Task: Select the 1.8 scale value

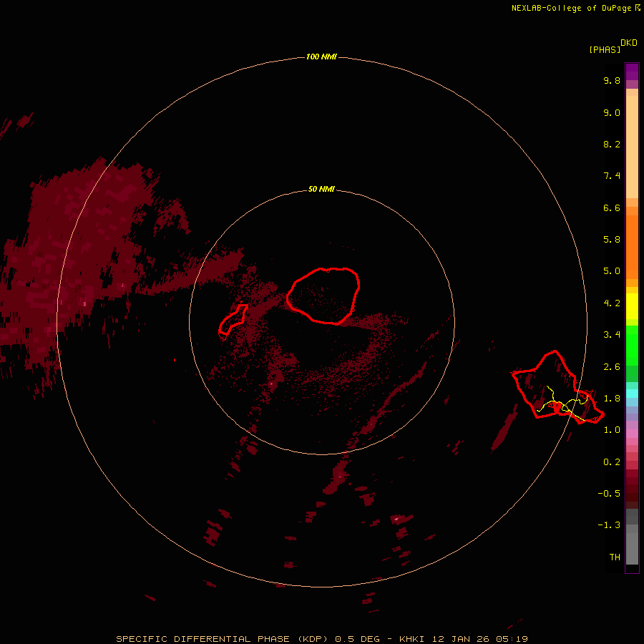Action: click(612, 399)
